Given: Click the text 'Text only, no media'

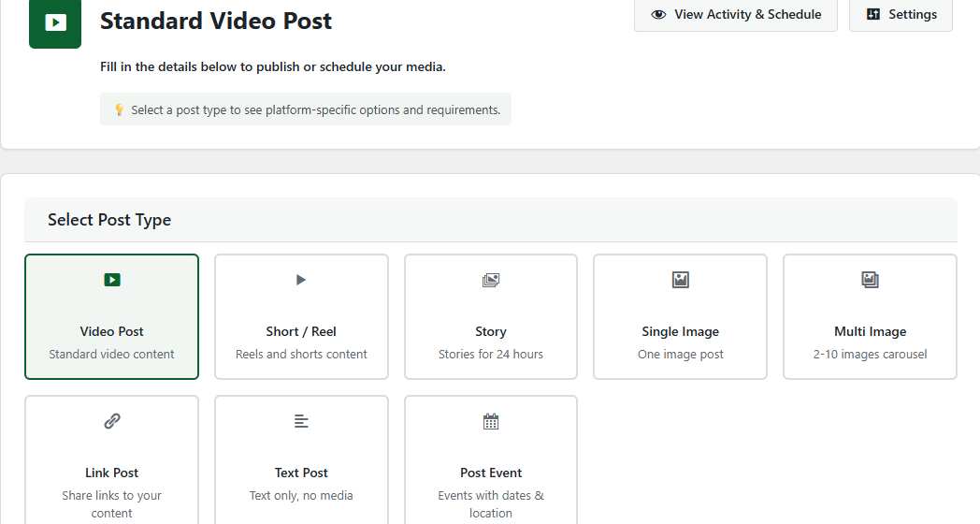Looking at the screenshot, I should pos(301,495).
